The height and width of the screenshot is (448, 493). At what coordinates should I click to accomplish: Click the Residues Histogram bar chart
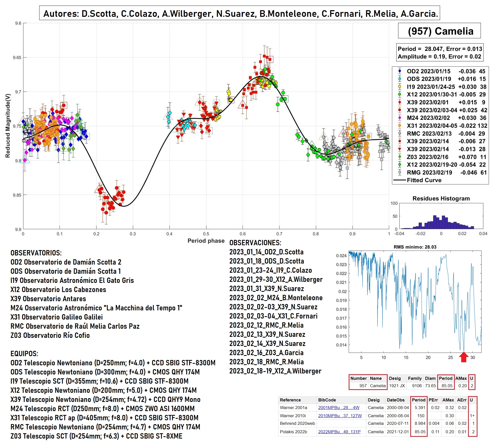click(441, 216)
